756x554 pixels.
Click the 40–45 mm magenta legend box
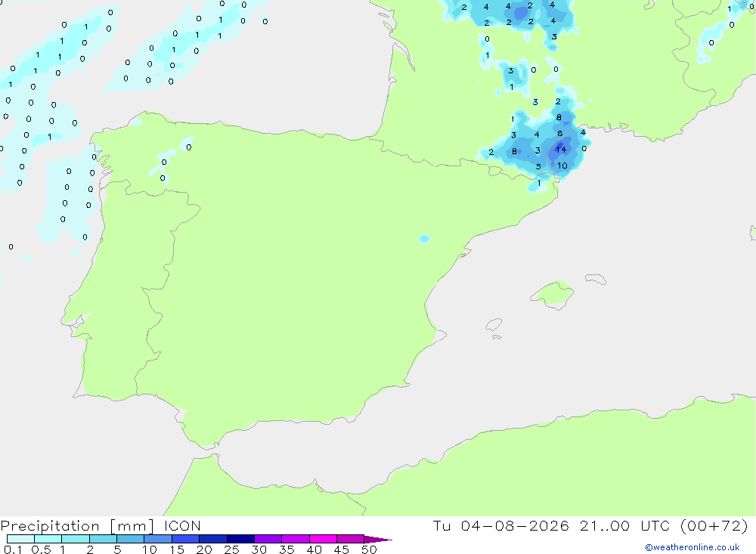[323, 539]
